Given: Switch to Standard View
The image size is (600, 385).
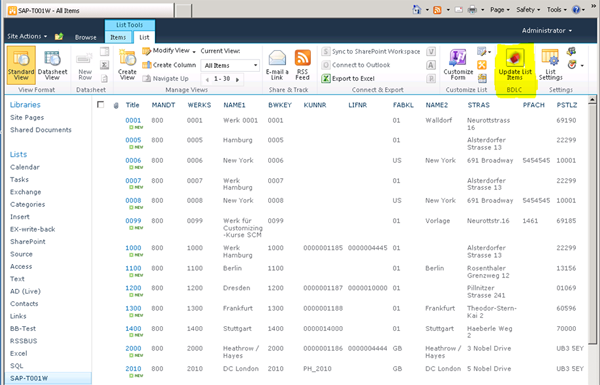Looking at the screenshot, I should tap(21, 65).
